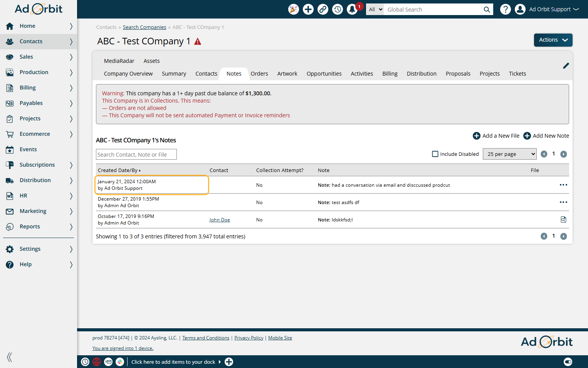The height and width of the screenshot is (368, 588).
Task: Click the plus icon beside Add New Note
Action: (527, 136)
